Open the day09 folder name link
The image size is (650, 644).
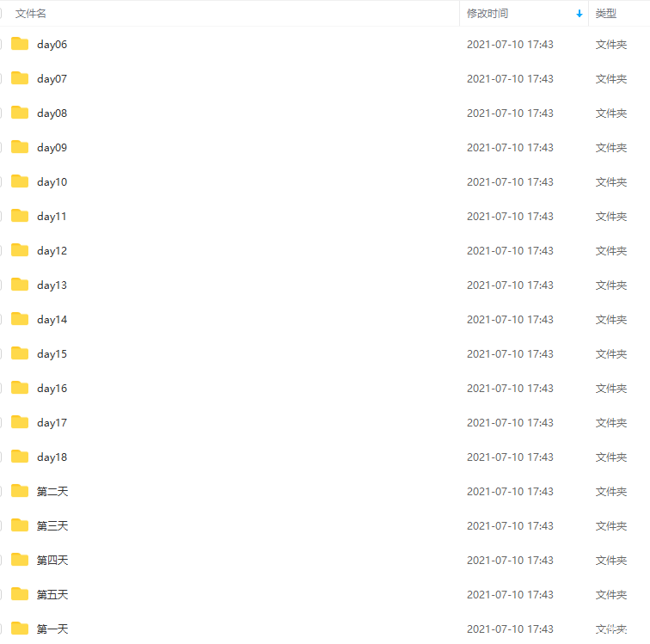[x=52, y=148]
